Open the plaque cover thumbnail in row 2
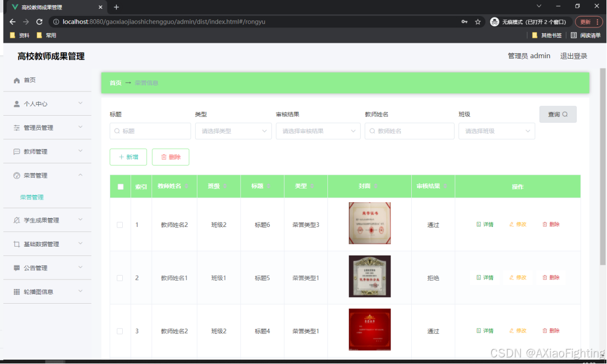This screenshot has width=607, height=364. point(370,277)
